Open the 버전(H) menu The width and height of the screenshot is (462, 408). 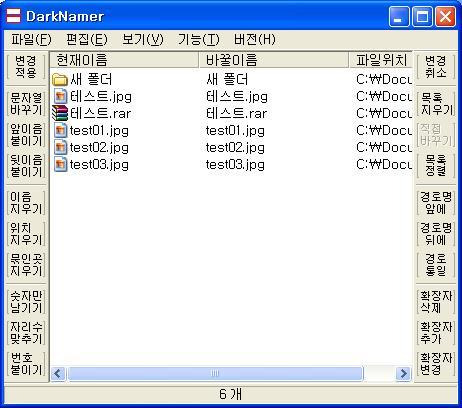pyautogui.click(x=255, y=39)
